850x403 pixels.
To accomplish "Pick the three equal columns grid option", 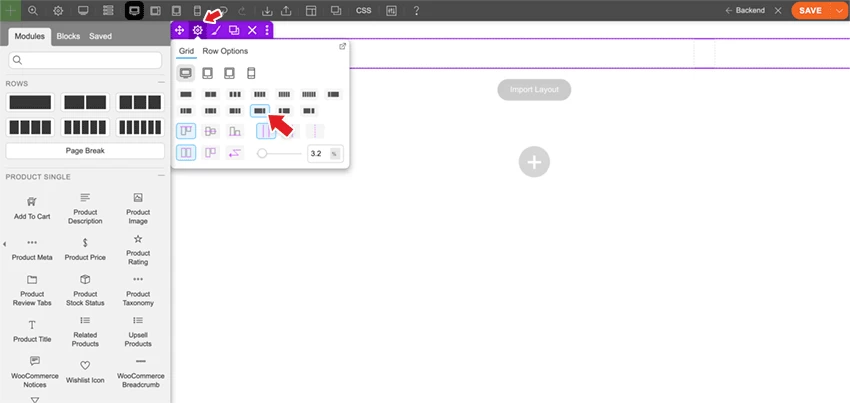I will [235, 94].
